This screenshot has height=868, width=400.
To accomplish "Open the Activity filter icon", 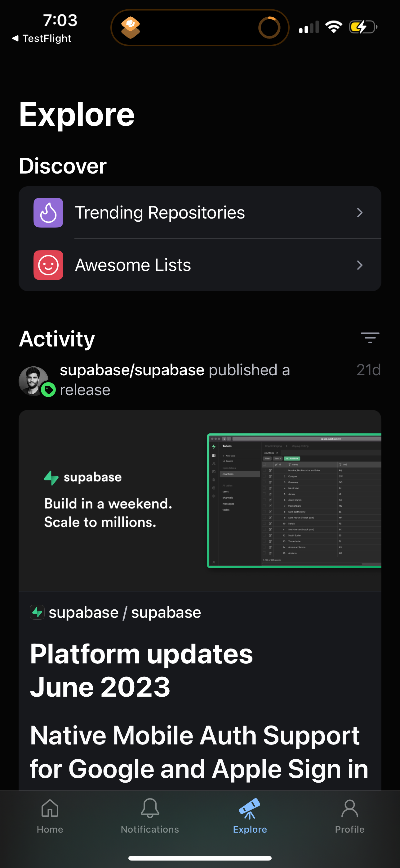I will pyautogui.click(x=370, y=338).
